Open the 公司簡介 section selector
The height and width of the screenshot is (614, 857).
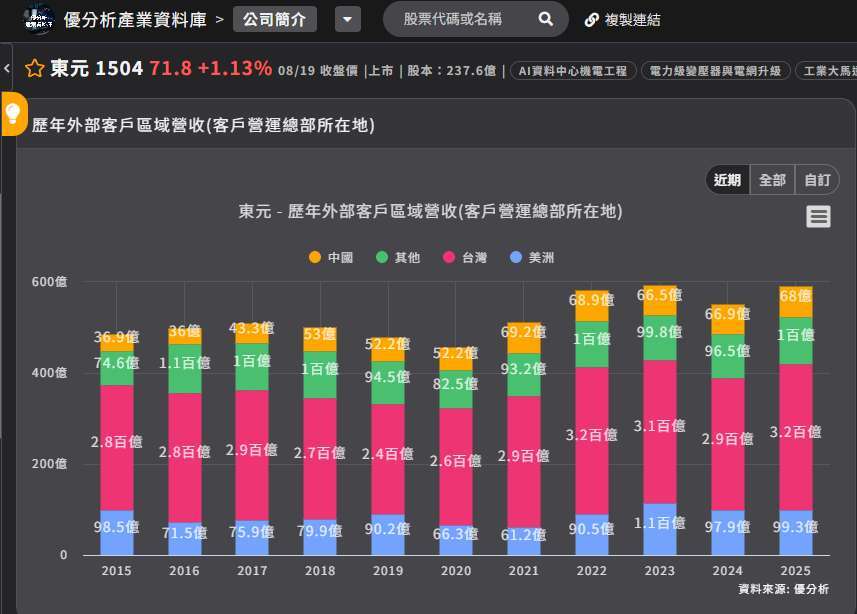(x=275, y=20)
